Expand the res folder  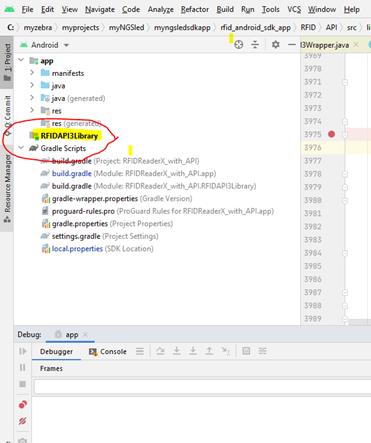click(32, 110)
